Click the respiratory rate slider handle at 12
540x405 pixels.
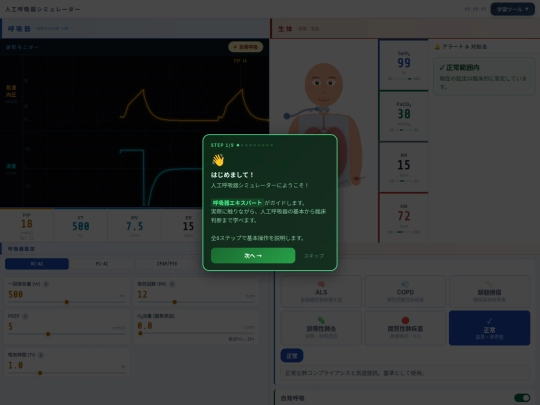click(175, 302)
